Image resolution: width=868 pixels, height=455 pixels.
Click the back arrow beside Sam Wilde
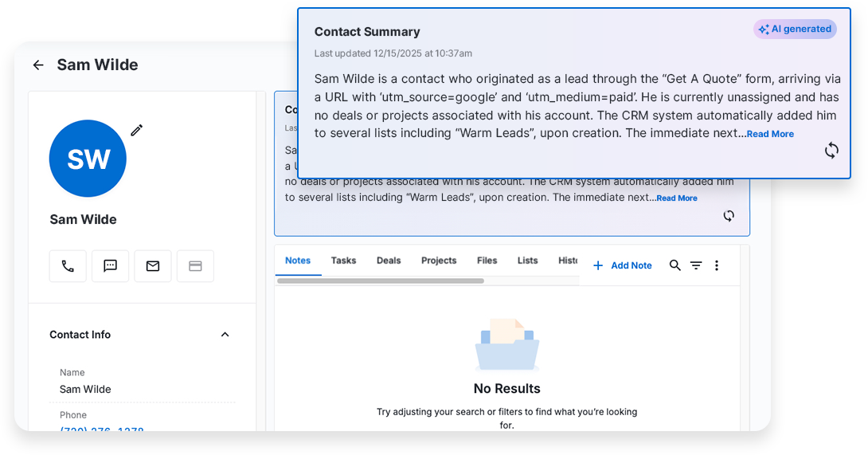pos(38,65)
